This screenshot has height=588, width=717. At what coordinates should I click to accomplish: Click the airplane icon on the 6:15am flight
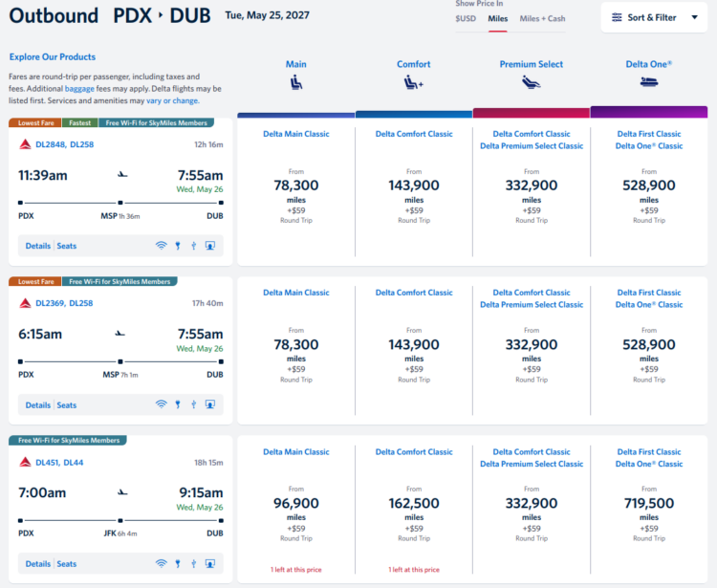[119, 334]
